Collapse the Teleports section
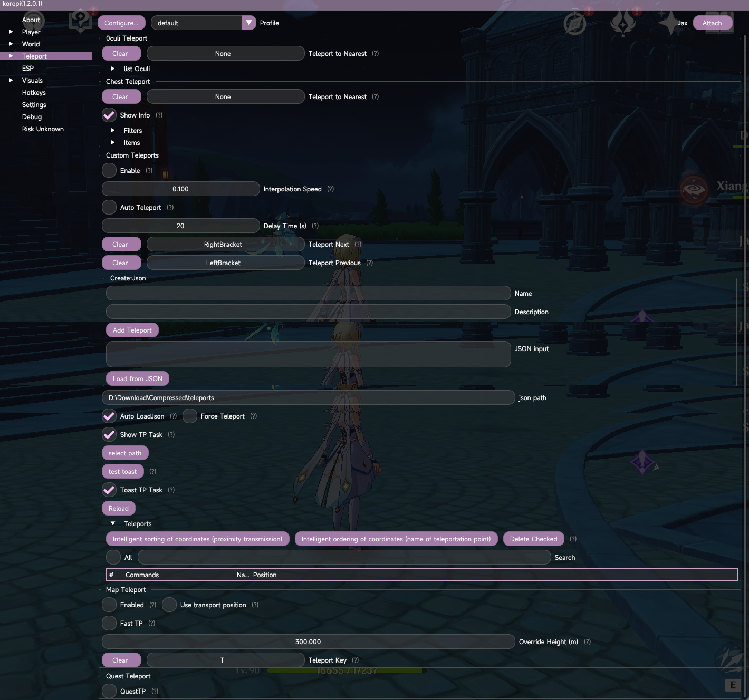Screen dimensions: 749x700 coord(113,524)
